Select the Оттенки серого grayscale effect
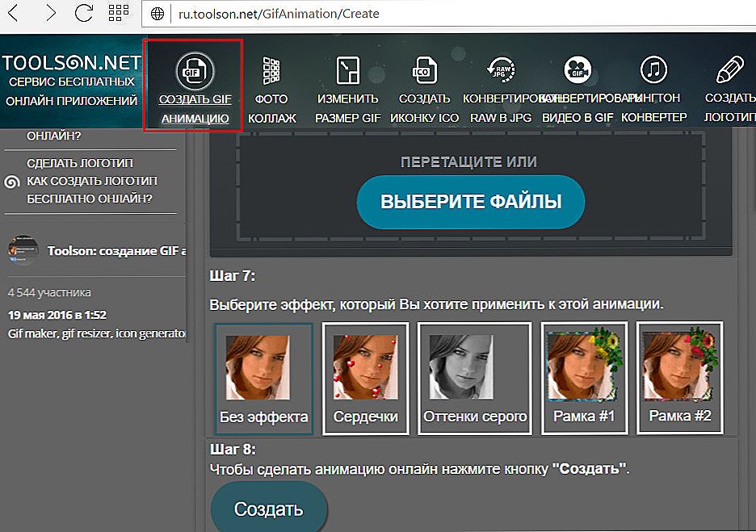Screen dimensions: 756x532 coord(474,379)
